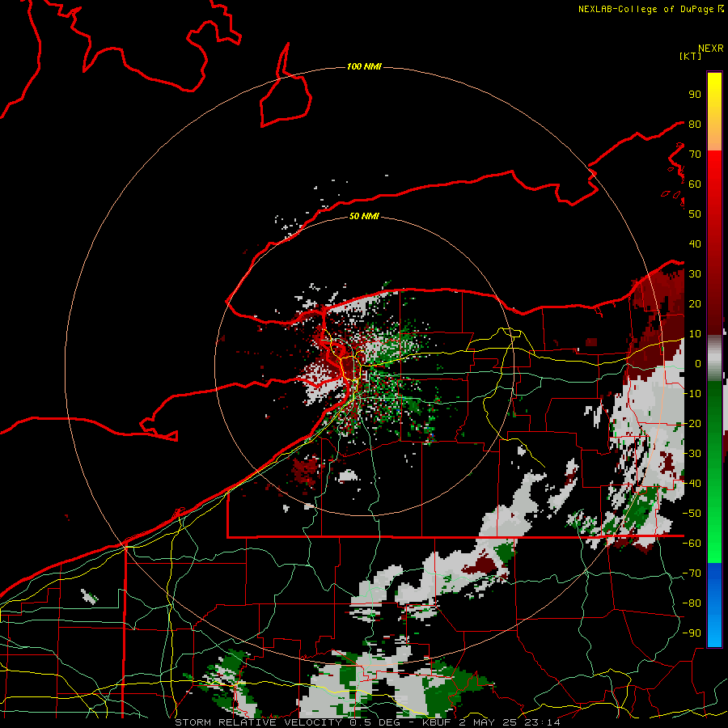Click the bottom caption STORM RELATIVE VELOCITY 0.5 DEG - KBUF 2 MAY 25 23:14
The image size is (728, 728).
coord(367,722)
